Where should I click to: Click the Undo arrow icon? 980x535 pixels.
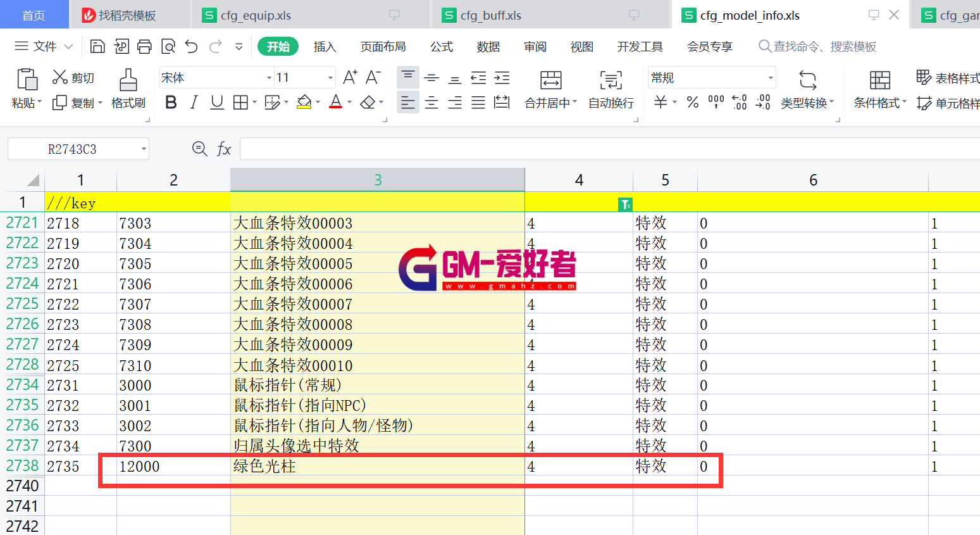[x=192, y=46]
